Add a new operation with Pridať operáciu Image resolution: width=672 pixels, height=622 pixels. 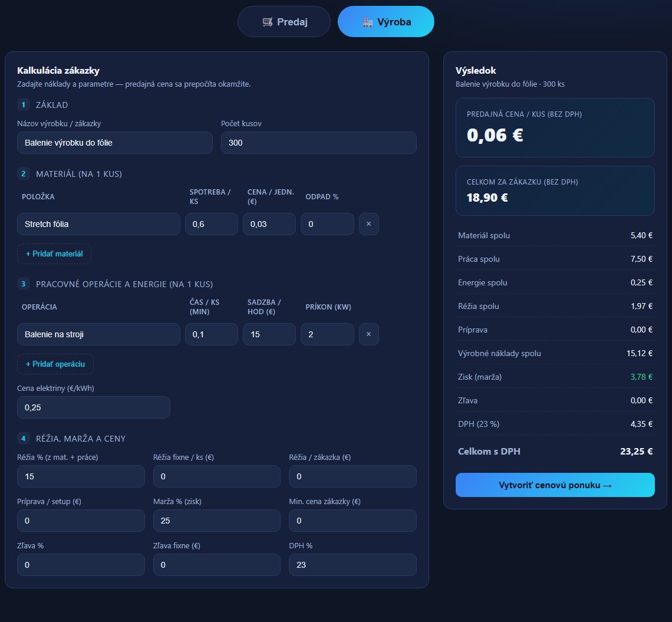tap(55, 364)
